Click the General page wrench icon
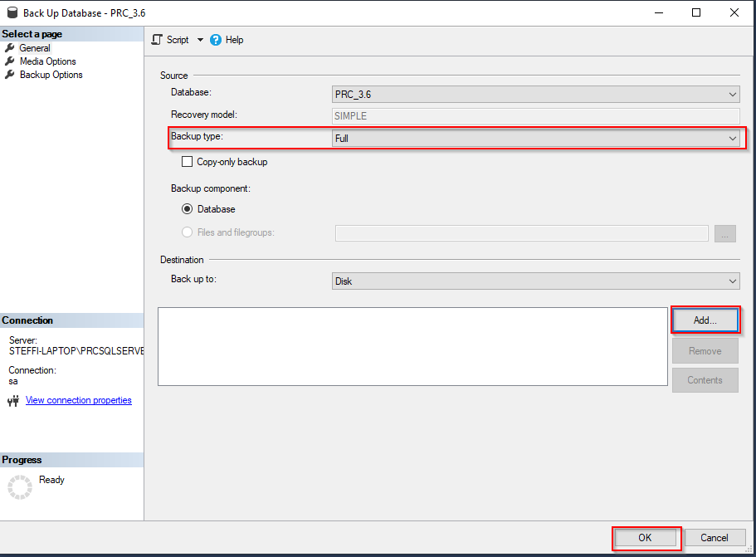This screenshot has width=756, height=557. pyautogui.click(x=10, y=48)
